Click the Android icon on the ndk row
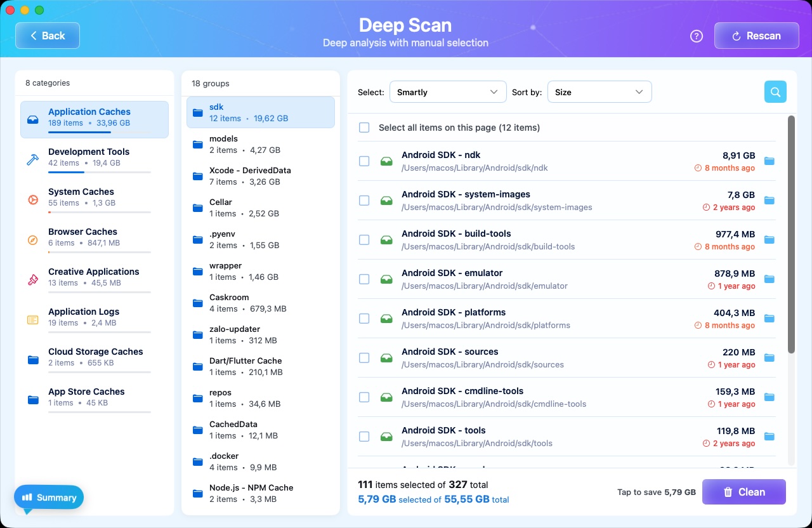The width and height of the screenshot is (812, 528). pos(386,161)
